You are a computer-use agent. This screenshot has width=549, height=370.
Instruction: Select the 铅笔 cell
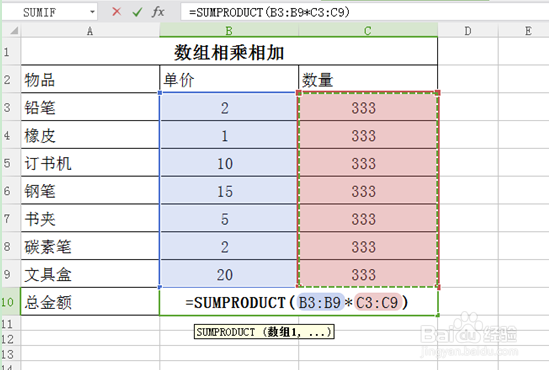90,107
